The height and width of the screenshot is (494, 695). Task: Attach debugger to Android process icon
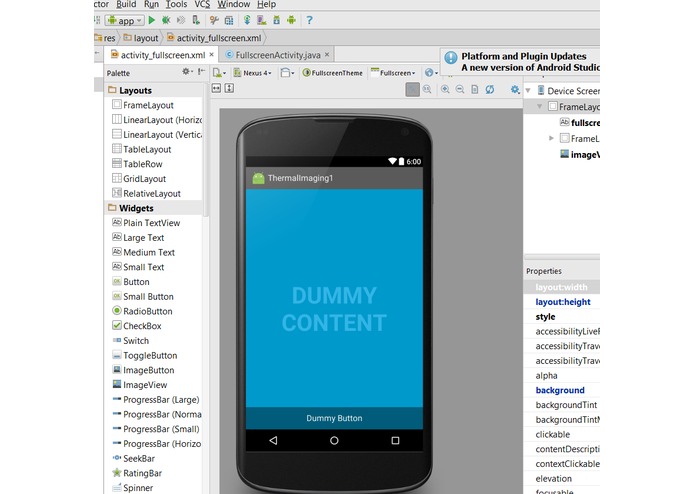tap(195, 20)
